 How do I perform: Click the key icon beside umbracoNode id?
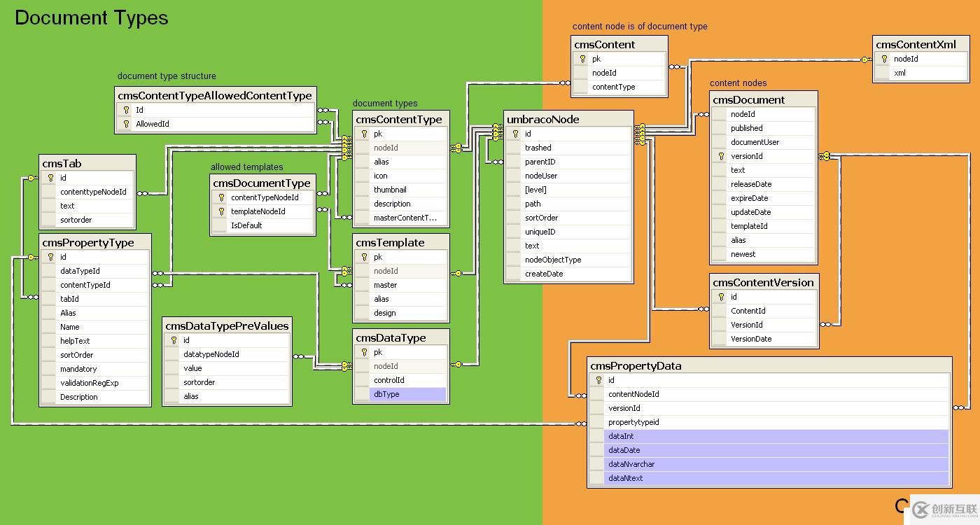(515, 134)
